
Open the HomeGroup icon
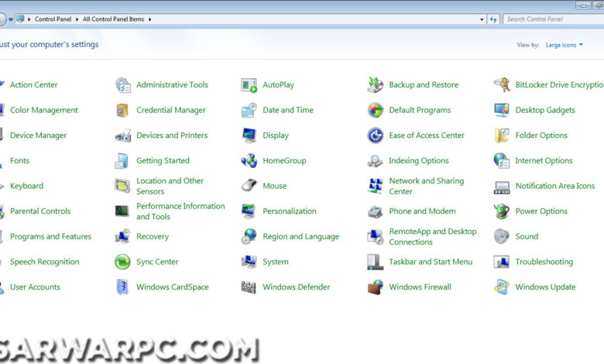[249, 160]
